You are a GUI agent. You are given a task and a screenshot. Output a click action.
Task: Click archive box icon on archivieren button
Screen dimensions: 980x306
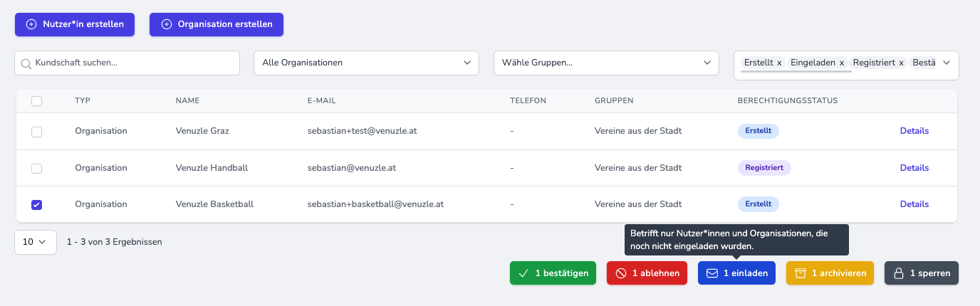[800, 273]
